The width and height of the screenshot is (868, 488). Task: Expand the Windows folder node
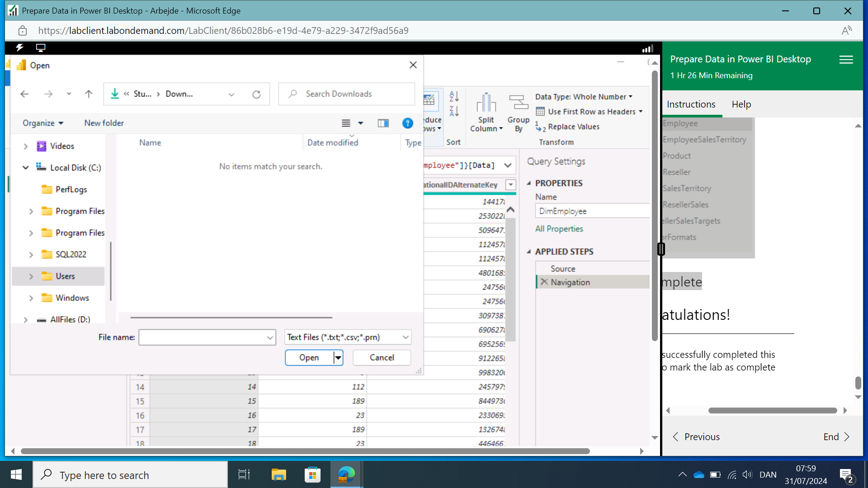coord(31,298)
